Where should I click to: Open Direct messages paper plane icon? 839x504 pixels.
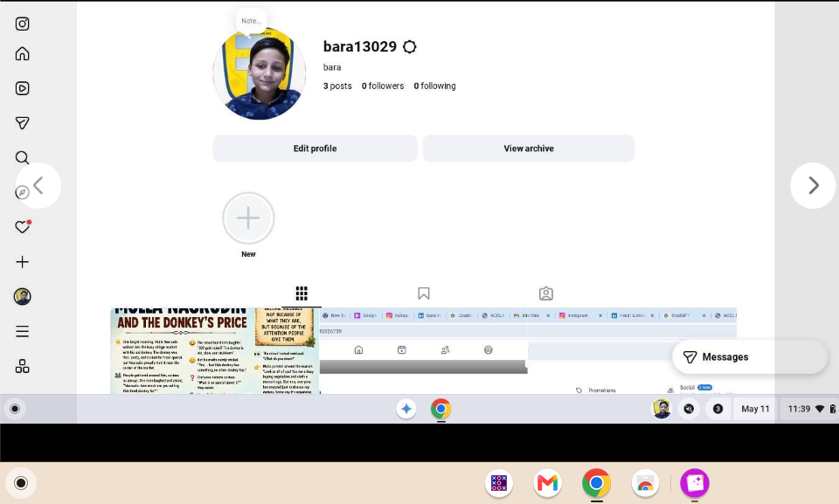pyautogui.click(x=22, y=123)
